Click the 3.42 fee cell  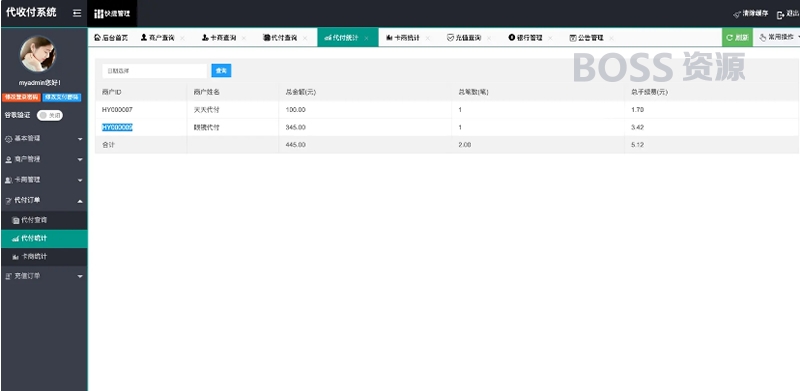click(637, 128)
